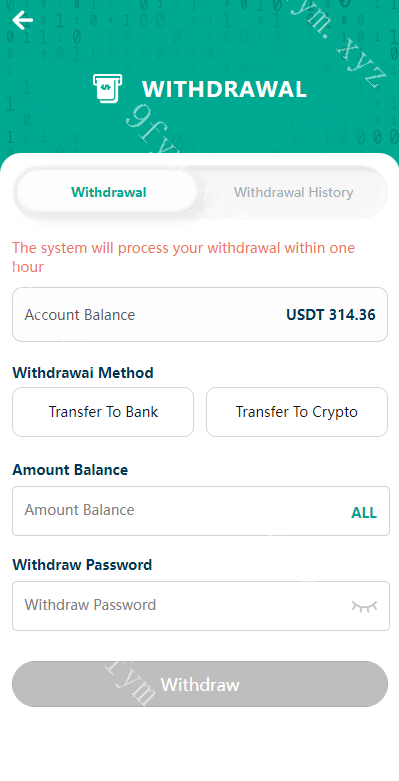Focus the Withdraw Password input field

pos(201,606)
